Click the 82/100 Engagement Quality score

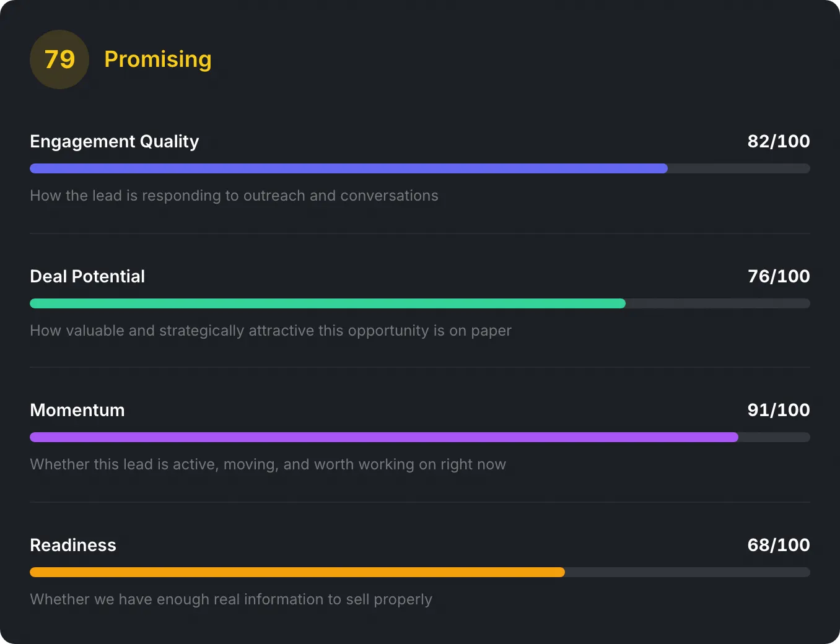(x=778, y=141)
